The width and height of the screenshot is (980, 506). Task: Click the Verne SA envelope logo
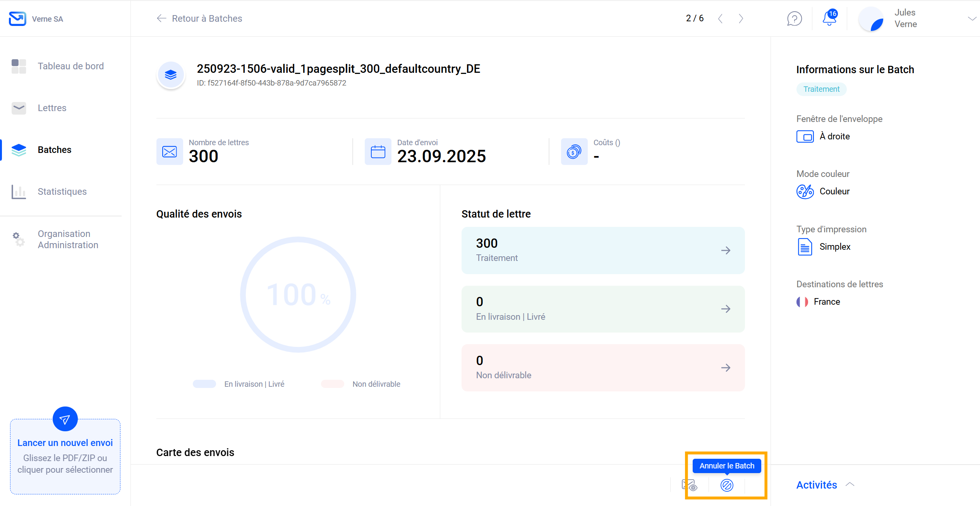pos(17,19)
